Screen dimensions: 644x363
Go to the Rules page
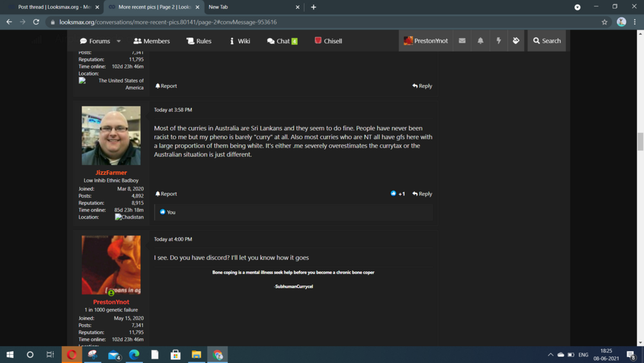(199, 41)
